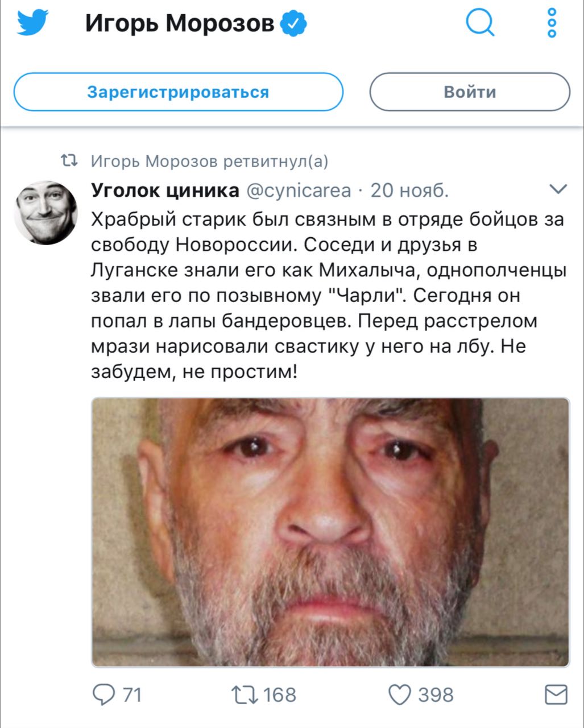Click the envelope share via message icon

pyautogui.click(x=556, y=694)
